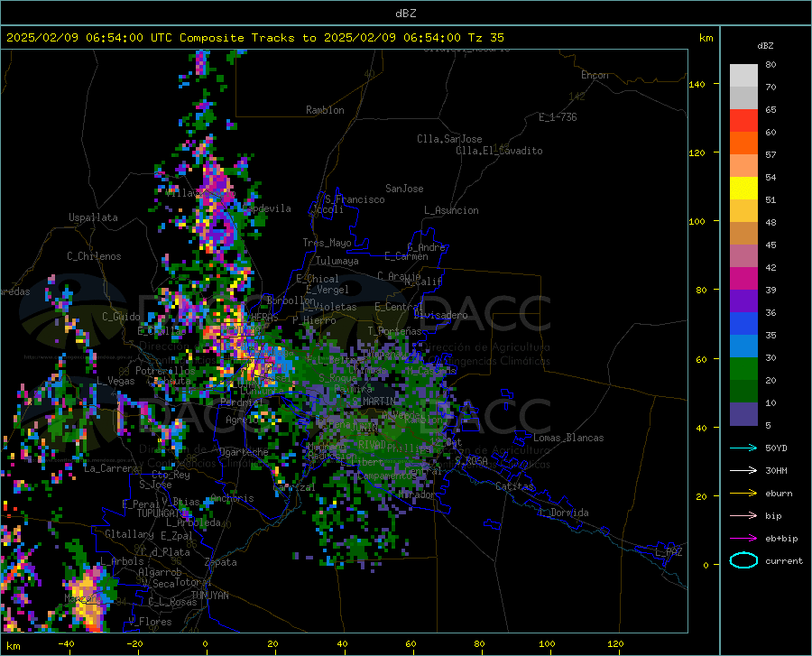Click the 80 dBZ light gray color swatch
Viewport: 812px width, 656px height.
point(743,75)
